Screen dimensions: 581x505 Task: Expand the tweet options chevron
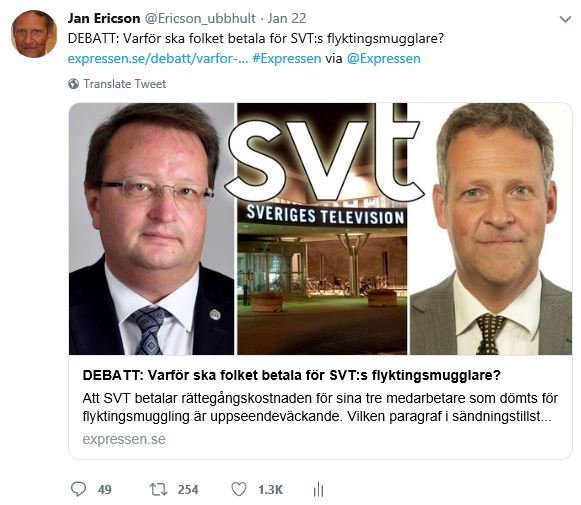tap(565, 19)
